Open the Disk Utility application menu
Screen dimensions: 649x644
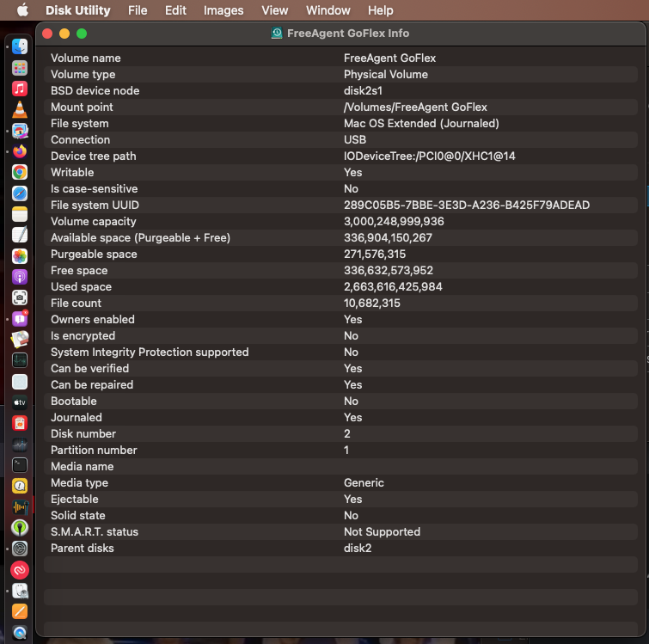[x=78, y=10]
